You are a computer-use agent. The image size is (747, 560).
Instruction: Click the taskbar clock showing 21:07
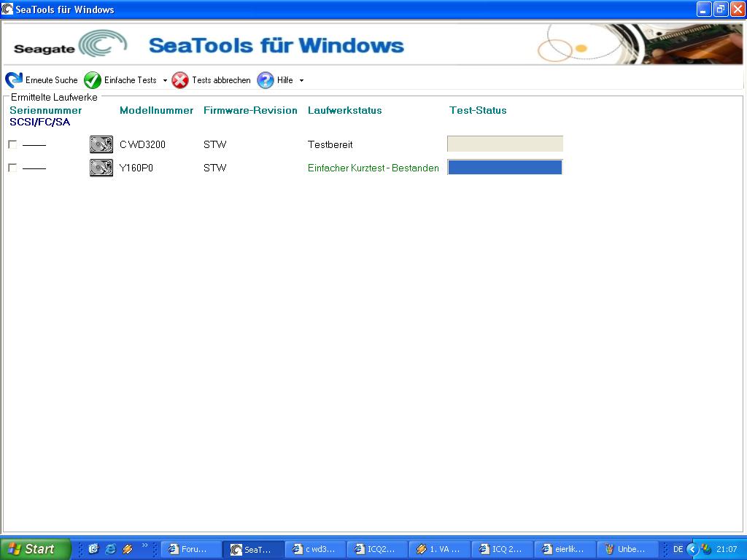point(727,549)
